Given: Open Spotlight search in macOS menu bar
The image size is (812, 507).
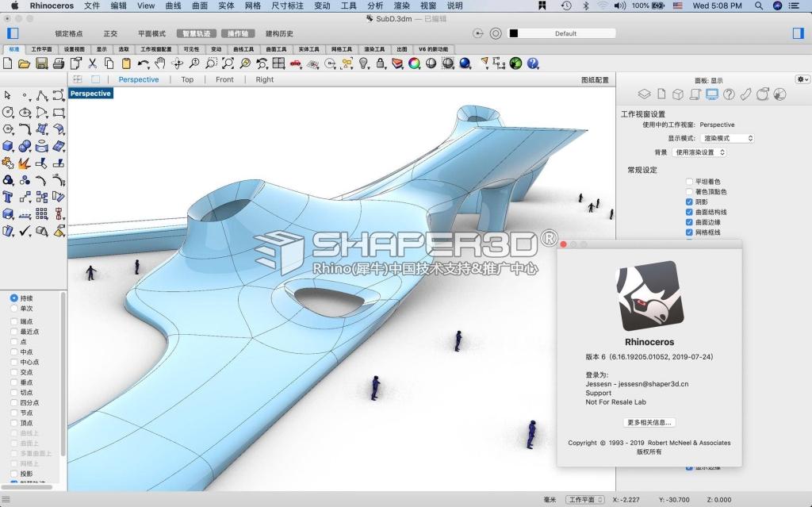Looking at the screenshot, I should [x=759, y=6].
